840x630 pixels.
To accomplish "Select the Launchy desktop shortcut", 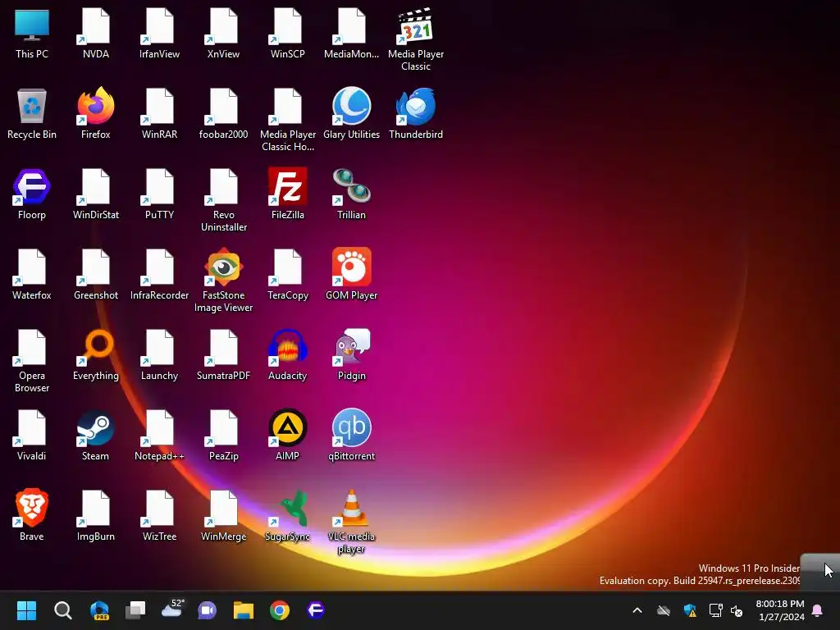I will coord(159,355).
